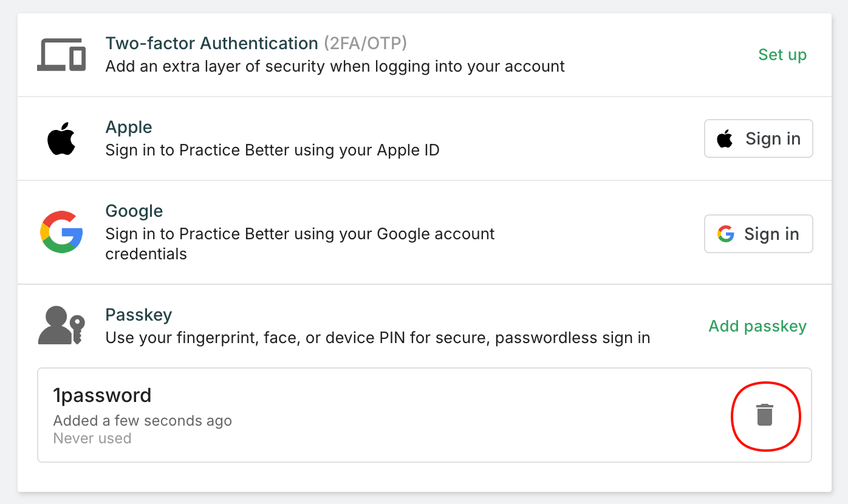Viewport: 848px width, 504px height.
Task: Click the small Apple icon inside Sign in button
Action: (725, 139)
